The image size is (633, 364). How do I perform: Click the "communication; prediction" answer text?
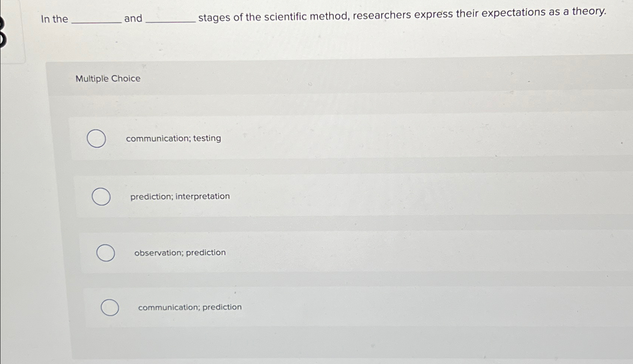(x=190, y=307)
